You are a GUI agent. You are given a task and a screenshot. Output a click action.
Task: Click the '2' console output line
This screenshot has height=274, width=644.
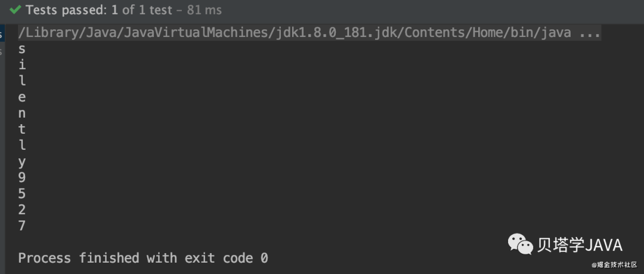point(22,210)
